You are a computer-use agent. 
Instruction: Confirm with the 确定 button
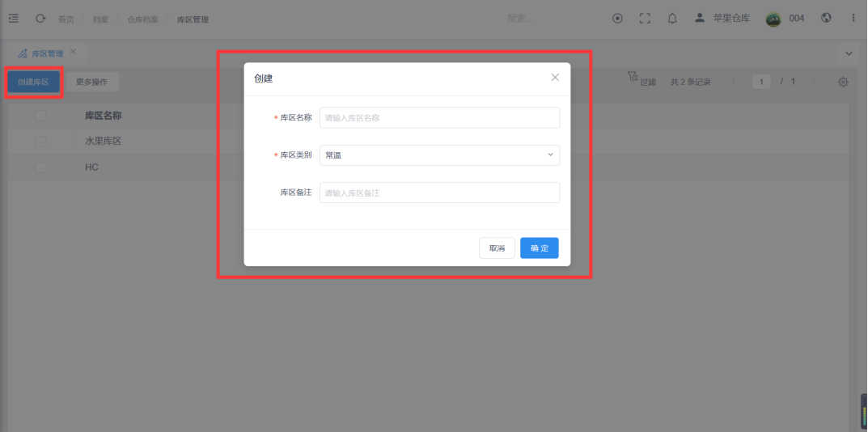click(540, 248)
